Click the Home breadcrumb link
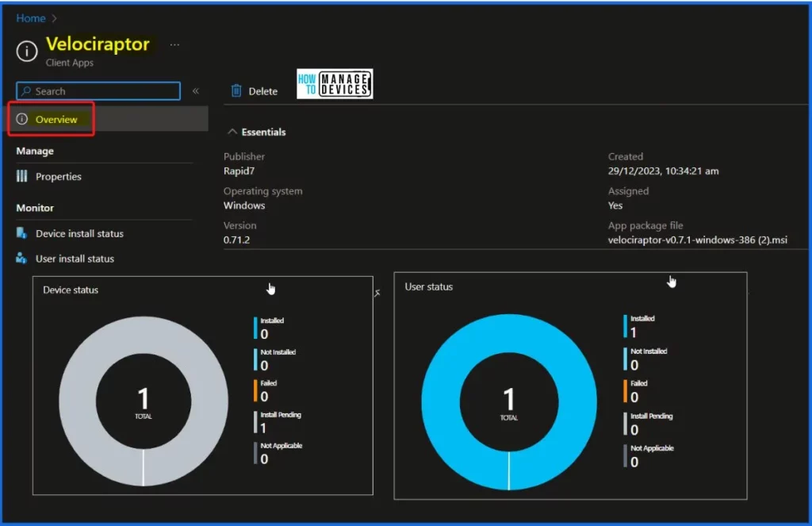 click(x=31, y=18)
